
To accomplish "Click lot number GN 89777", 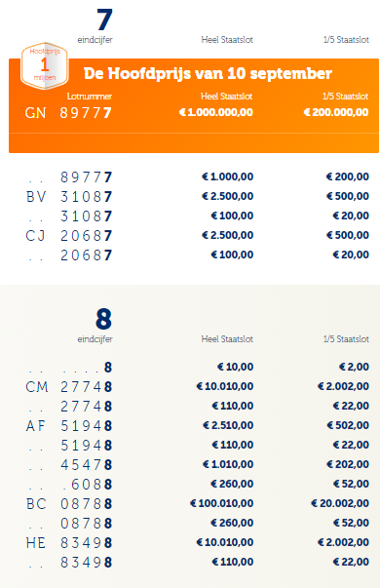I will (x=68, y=113).
